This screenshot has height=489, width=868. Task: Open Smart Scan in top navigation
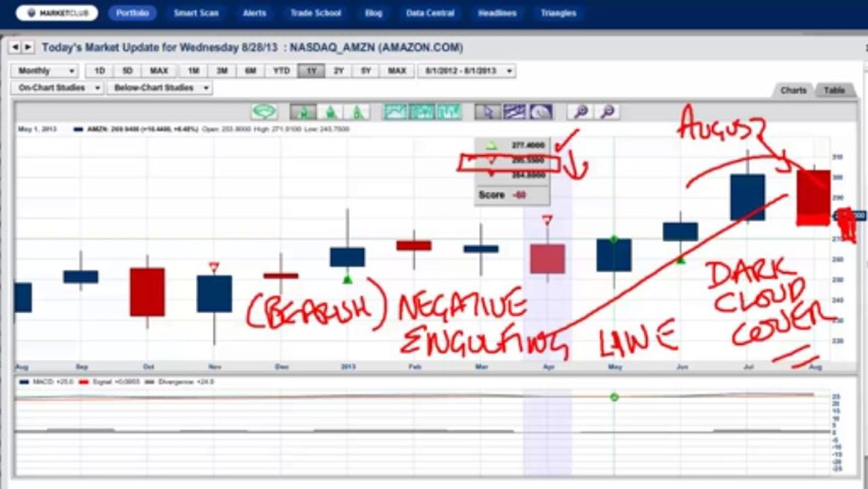(x=196, y=13)
